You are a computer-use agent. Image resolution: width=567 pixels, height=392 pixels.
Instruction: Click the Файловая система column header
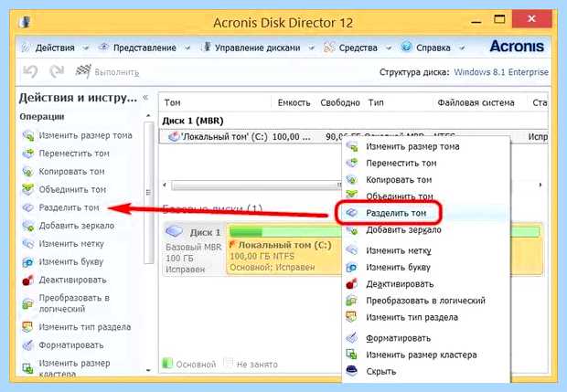coord(476,102)
